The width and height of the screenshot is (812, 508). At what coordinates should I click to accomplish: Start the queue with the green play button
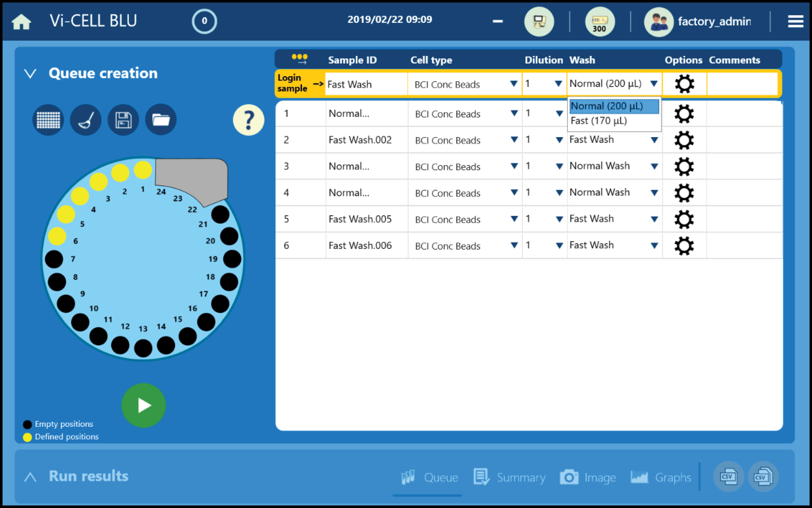click(x=143, y=405)
